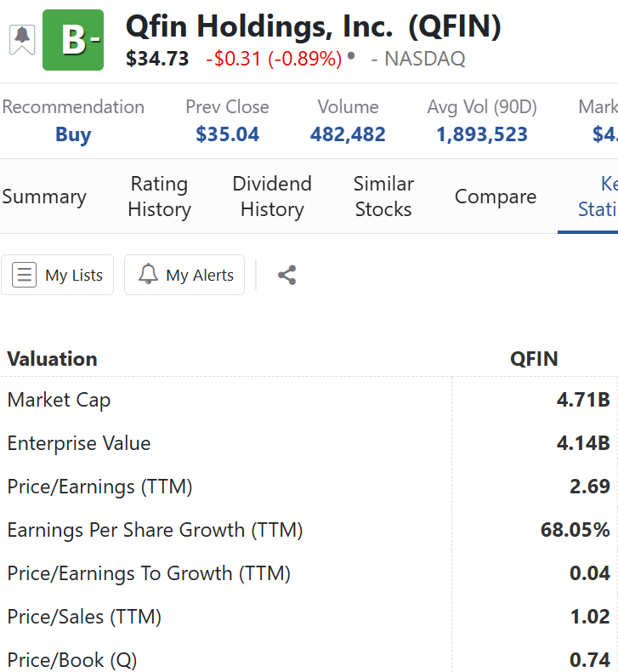Click the price change -$0.31 (-0.89%)
The image size is (618, 672).
point(274,59)
